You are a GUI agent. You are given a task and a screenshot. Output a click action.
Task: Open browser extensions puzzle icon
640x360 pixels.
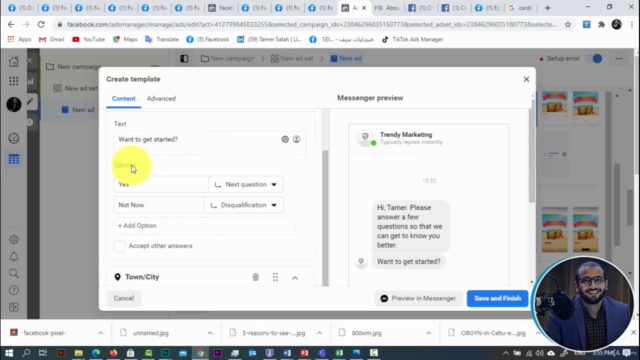click(601, 24)
